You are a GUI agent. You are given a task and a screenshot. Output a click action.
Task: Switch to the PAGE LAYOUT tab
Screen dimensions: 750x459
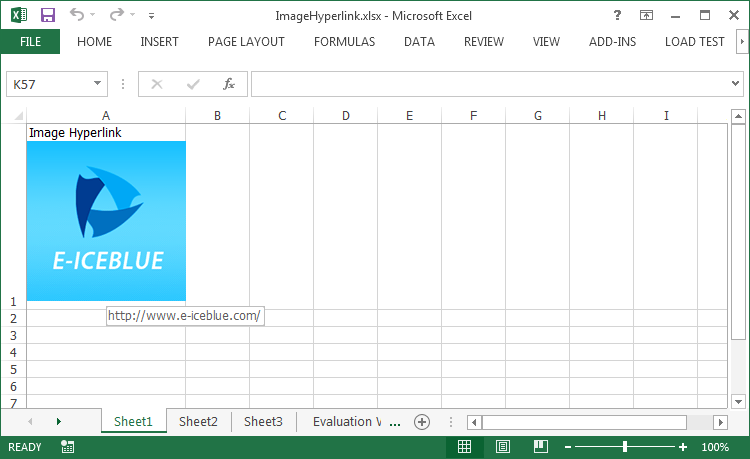tap(246, 42)
